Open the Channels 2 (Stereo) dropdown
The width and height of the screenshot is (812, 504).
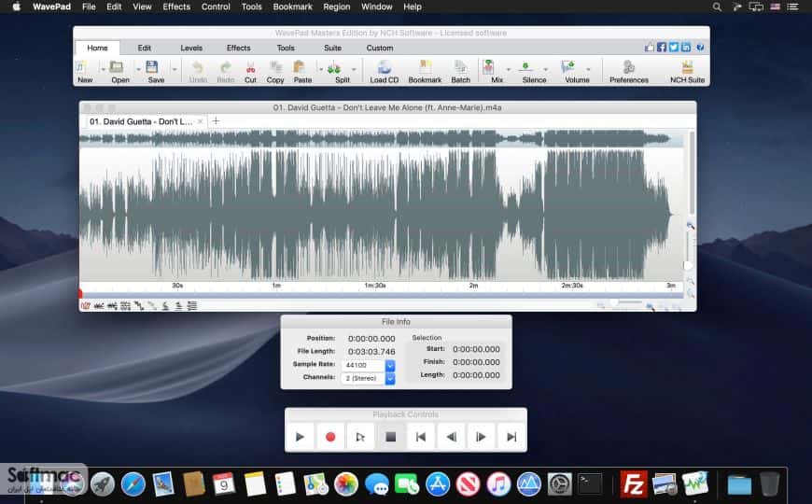pos(390,378)
